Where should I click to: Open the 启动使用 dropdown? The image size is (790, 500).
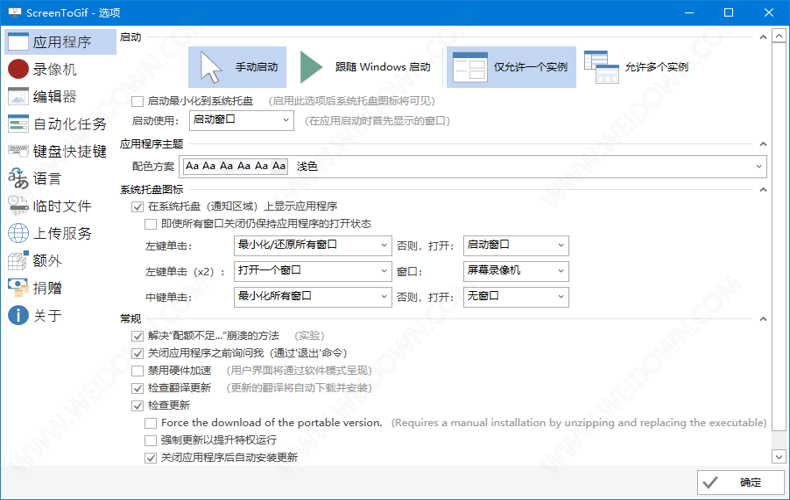[x=241, y=120]
